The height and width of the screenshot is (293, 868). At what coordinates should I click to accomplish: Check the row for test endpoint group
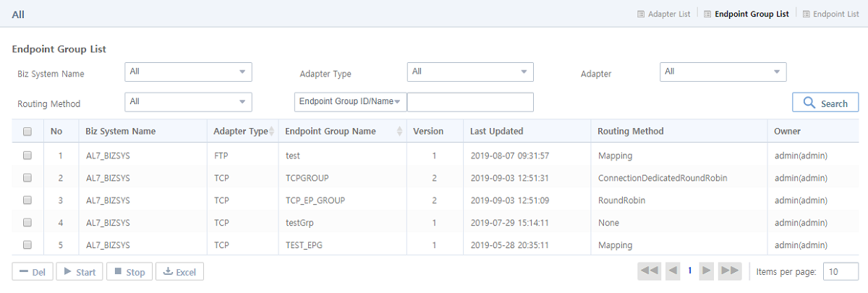pyautogui.click(x=27, y=156)
